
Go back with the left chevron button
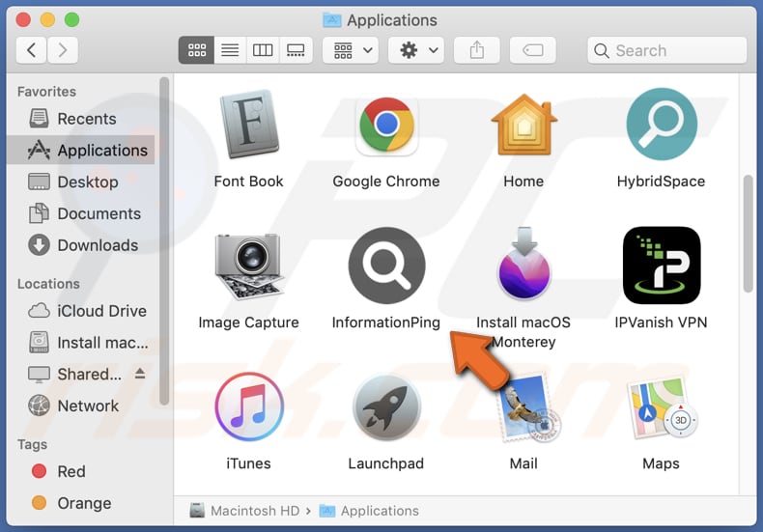point(31,50)
